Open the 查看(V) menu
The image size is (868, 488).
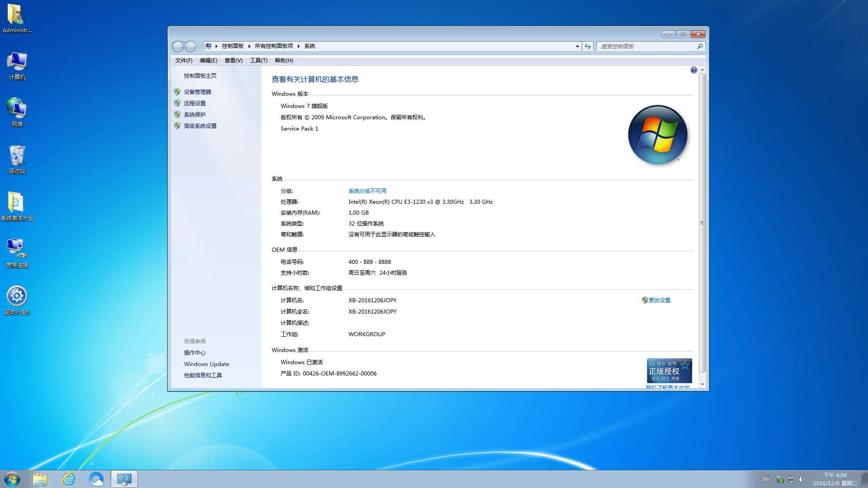pos(232,60)
